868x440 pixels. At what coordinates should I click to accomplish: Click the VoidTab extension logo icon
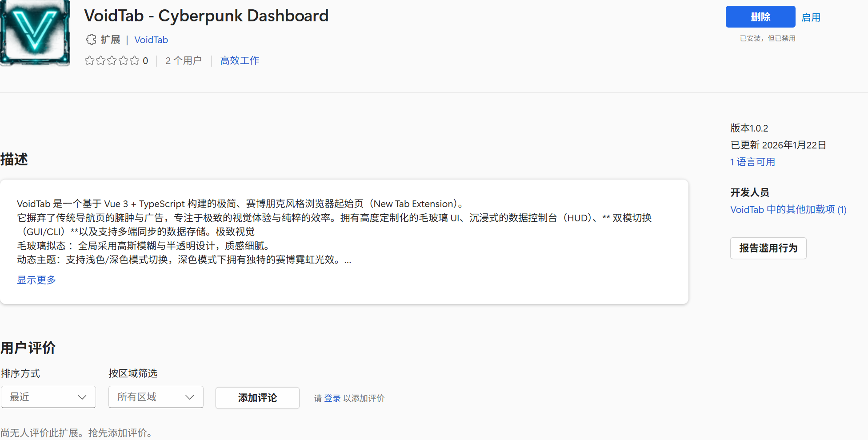tap(35, 32)
